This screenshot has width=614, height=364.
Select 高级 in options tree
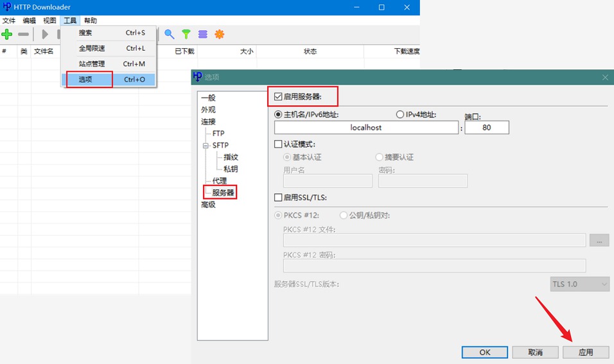pyautogui.click(x=208, y=205)
